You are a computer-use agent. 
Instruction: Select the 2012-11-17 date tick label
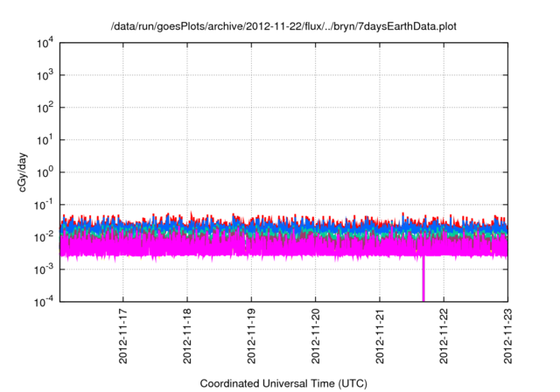click(123, 337)
